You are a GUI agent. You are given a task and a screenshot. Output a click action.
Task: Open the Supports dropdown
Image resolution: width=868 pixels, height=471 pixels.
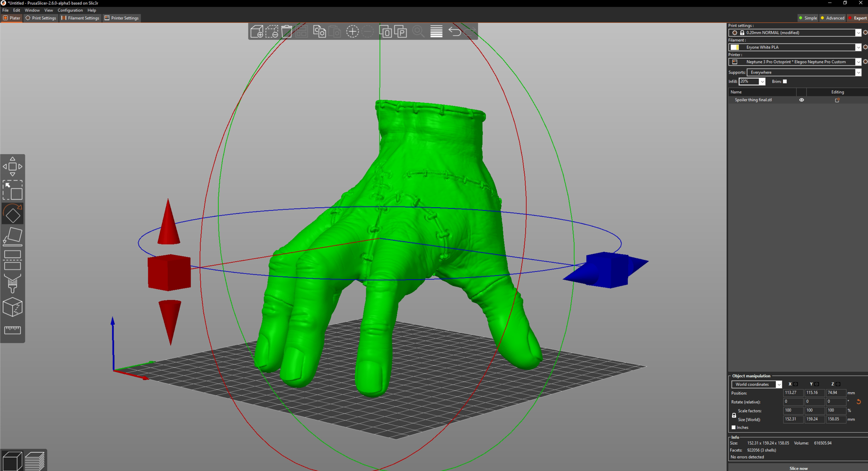804,72
